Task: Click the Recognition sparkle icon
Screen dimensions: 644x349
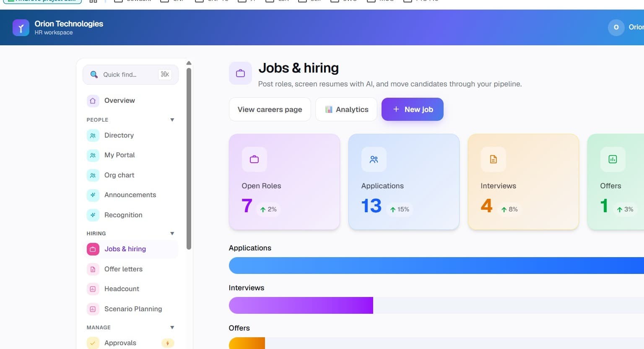Action: point(93,215)
